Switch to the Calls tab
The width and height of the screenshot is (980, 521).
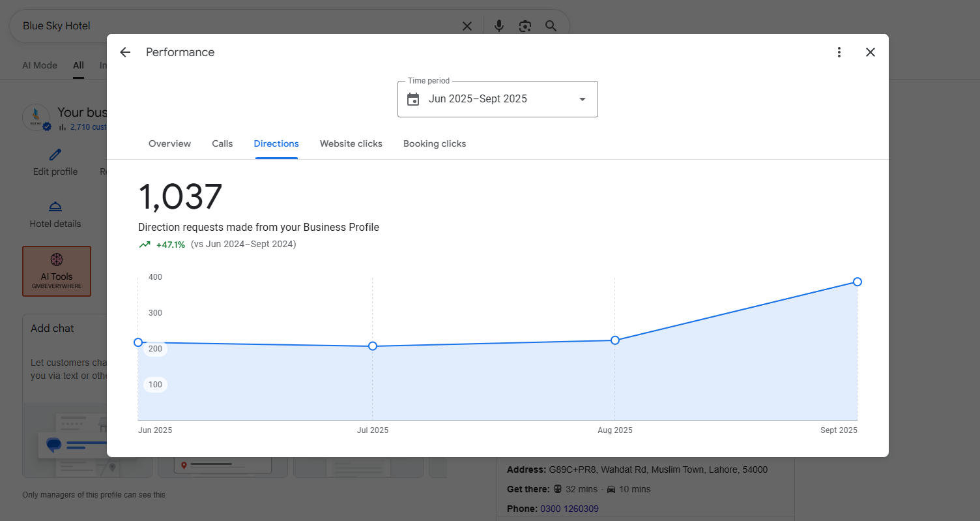pos(222,143)
